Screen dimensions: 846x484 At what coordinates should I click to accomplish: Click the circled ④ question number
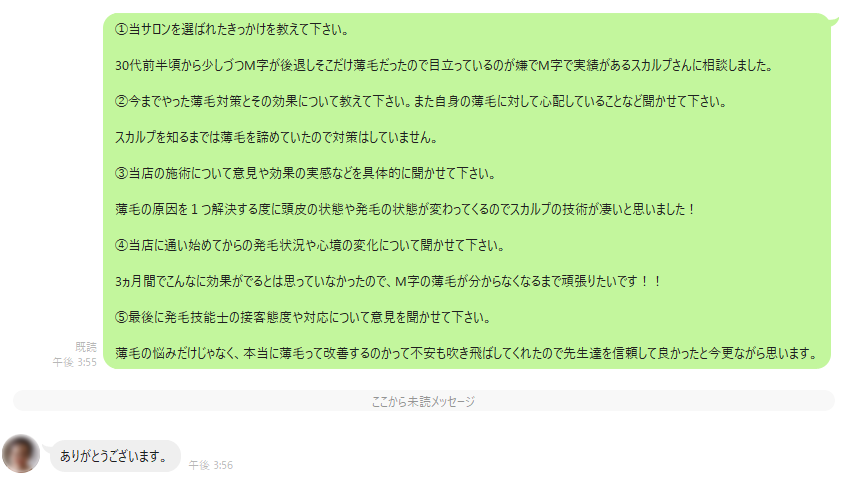click(x=121, y=245)
